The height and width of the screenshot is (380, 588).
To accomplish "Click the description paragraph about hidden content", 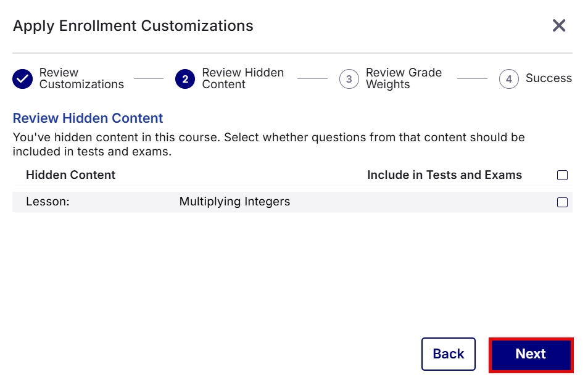I will coord(268,144).
